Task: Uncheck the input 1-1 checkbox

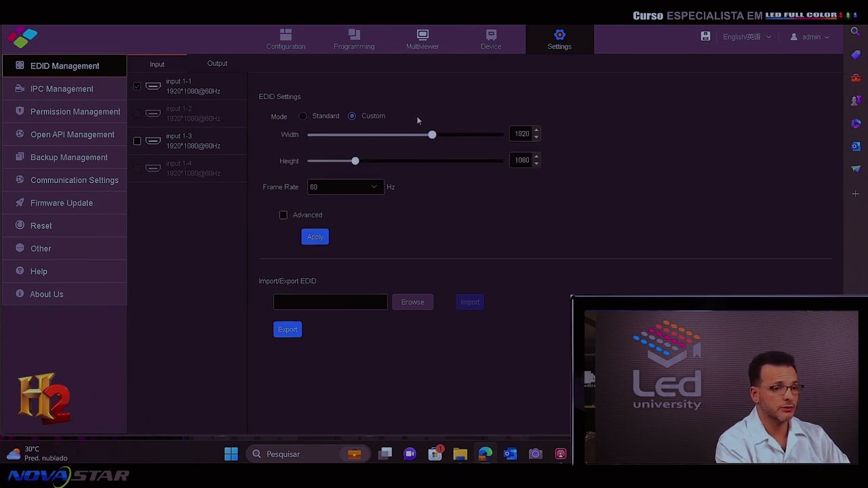Action: pos(137,86)
